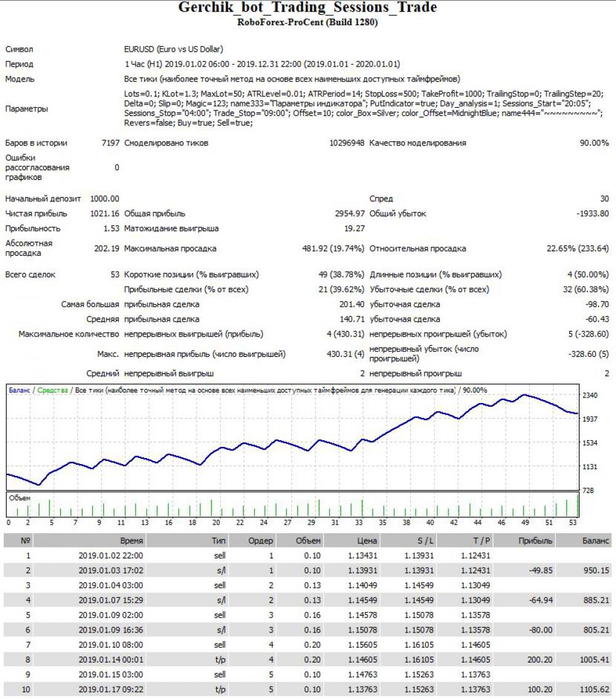
Task: Select the RoboForex-ProCent (Build 1280) subtitle
Action: click(x=307, y=22)
